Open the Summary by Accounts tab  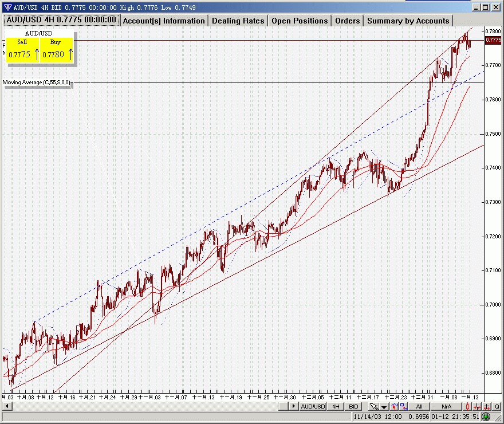(x=408, y=21)
